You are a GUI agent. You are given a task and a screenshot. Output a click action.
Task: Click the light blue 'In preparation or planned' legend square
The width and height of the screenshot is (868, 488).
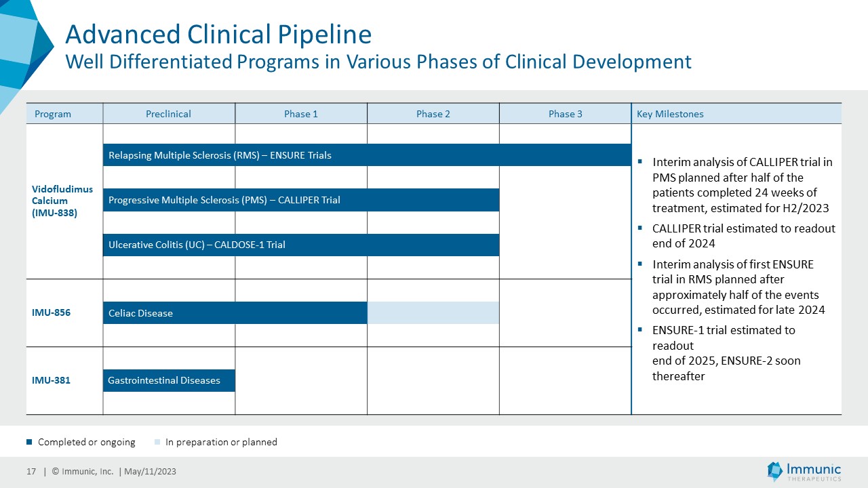157,443
